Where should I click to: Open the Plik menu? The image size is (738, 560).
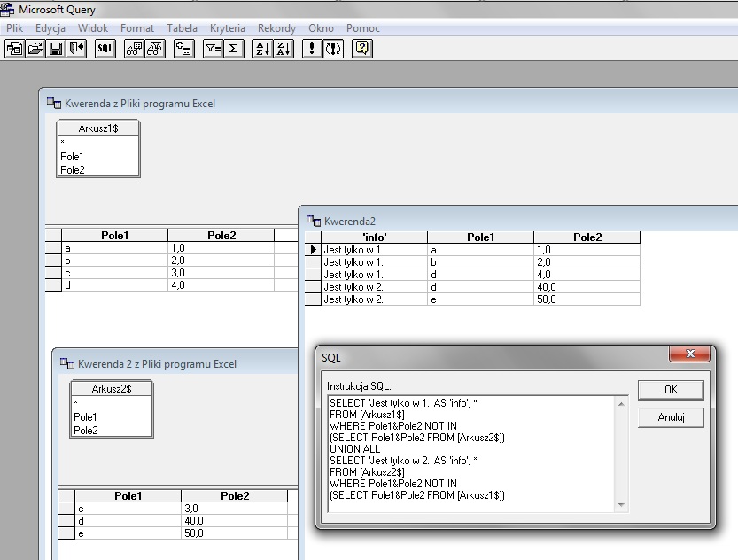[14, 28]
